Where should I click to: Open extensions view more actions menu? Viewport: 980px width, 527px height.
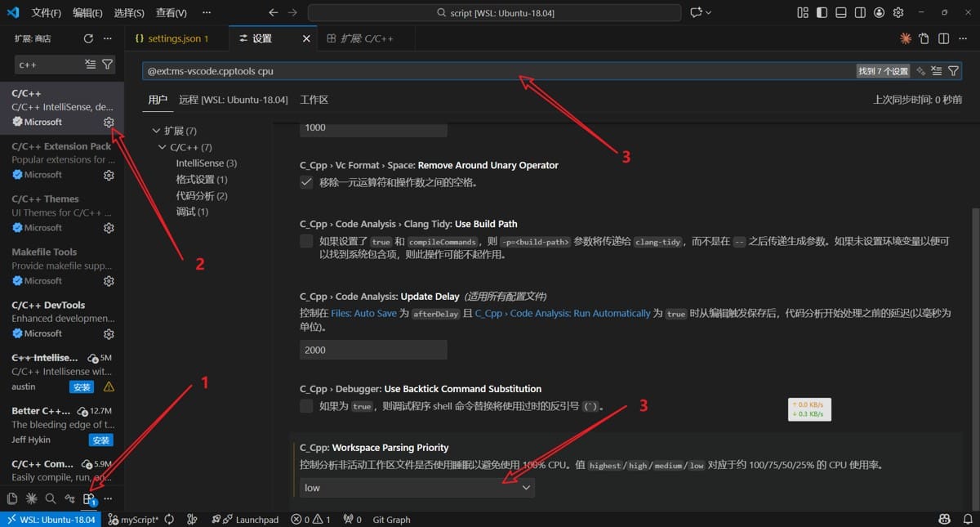point(108,38)
